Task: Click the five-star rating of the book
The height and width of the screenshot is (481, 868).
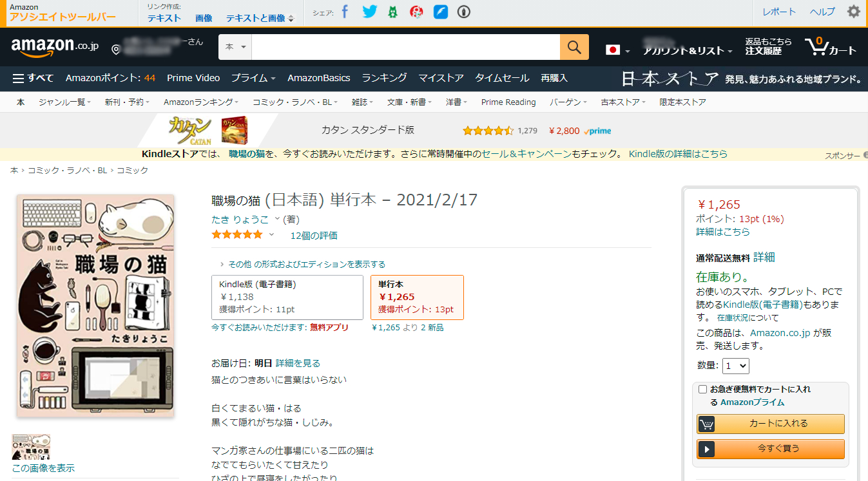Action: click(x=237, y=235)
